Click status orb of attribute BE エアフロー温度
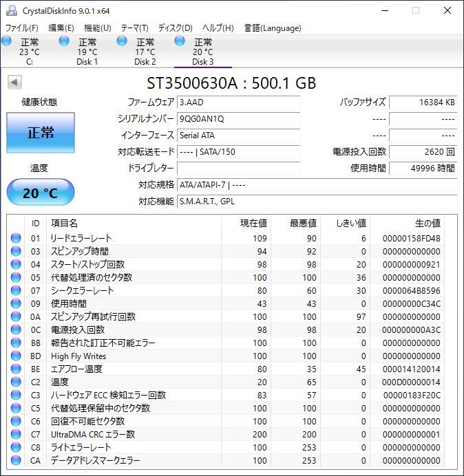Screen dimensions: 464x476 pos(16,369)
